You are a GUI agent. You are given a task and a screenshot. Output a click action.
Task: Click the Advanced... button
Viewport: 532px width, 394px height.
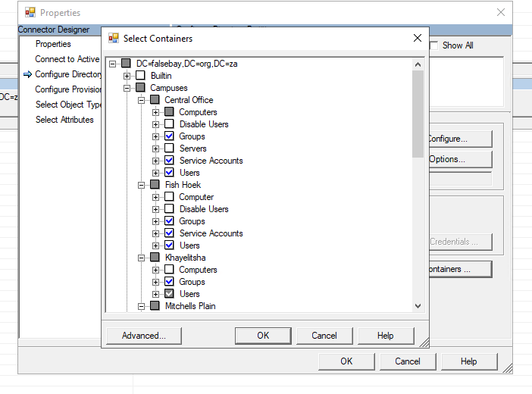[x=142, y=336]
